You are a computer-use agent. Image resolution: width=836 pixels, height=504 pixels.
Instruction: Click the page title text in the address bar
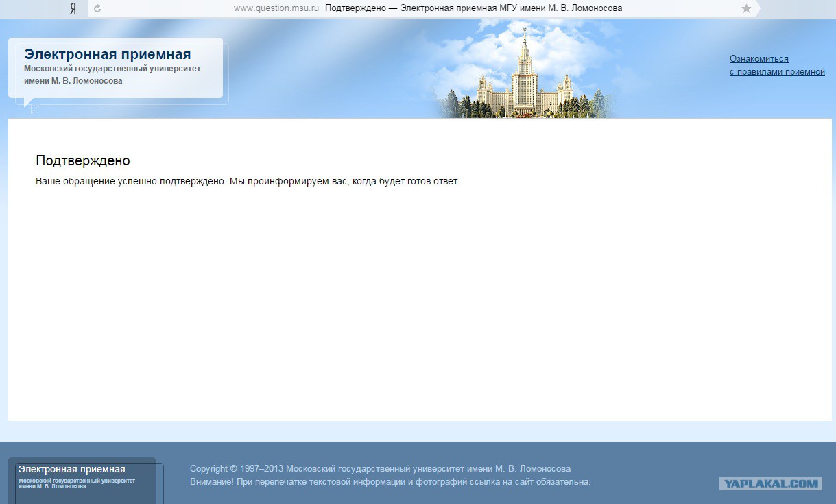[473, 8]
